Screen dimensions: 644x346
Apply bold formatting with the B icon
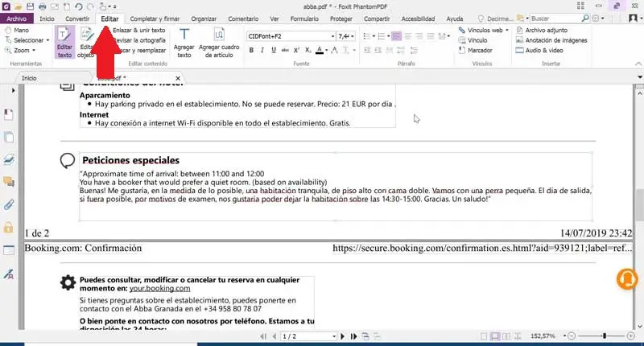point(251,50)
